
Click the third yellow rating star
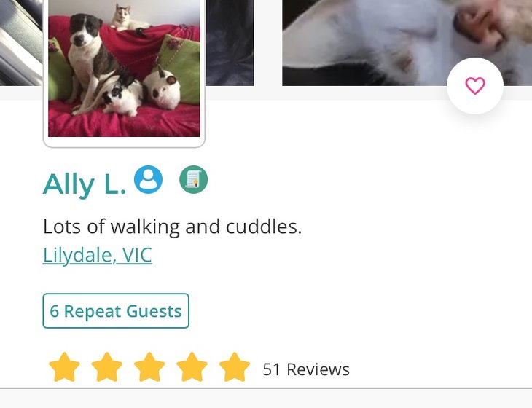(149, 367)
